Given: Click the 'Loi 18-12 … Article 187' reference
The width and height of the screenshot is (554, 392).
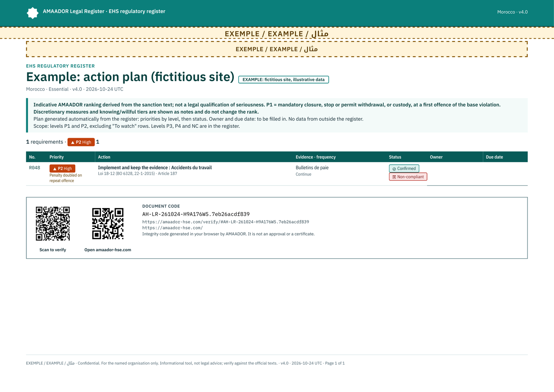Looking at the screenshot, I should (x=137, y=174).
